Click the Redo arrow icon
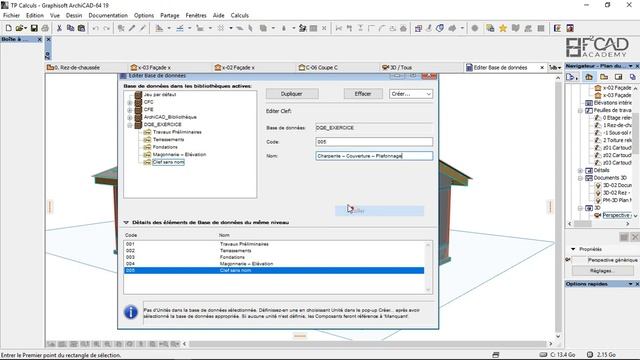Viewport: 640px width, 360px height. pyautogui.click(x=107, y=28)
